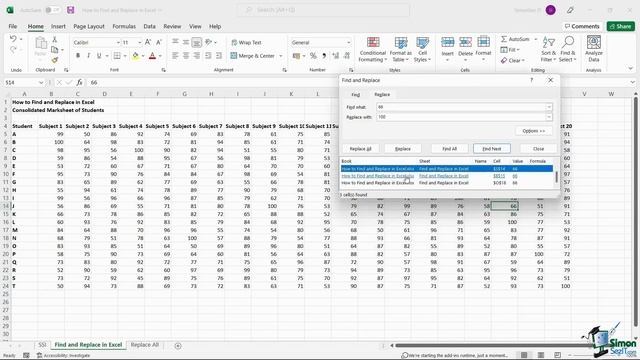The width and height of the screenshot is (640, 360).
Task: Select the second result row, cell $S$15
Action: tap(447, 176)
